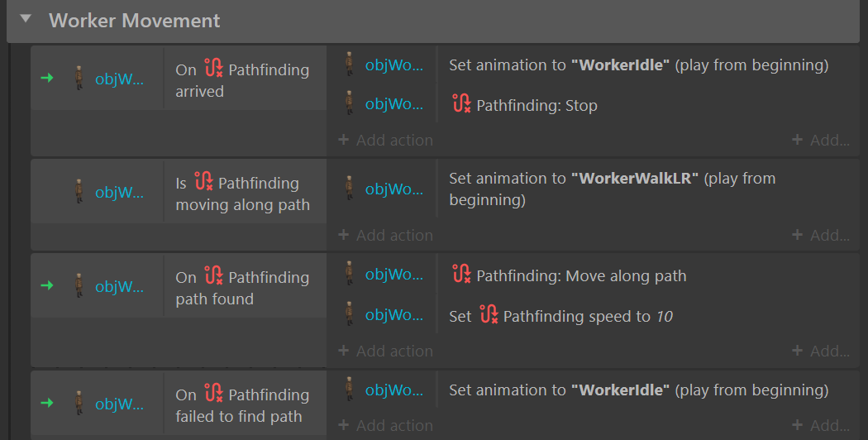The image size is (868, 440).
Task: Click Pathfinding icon in 'On Pathfinding arrived' condition
Action: [x=213, y=68]
